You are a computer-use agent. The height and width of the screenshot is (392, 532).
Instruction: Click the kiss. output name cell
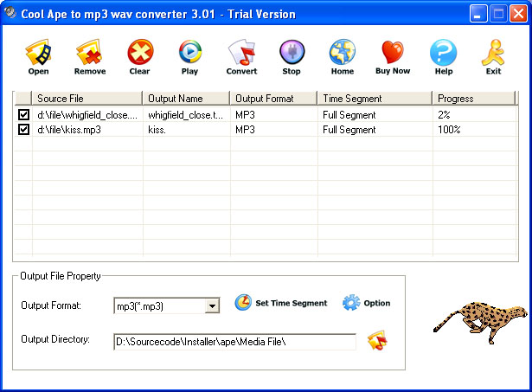(x=157, y=130)
